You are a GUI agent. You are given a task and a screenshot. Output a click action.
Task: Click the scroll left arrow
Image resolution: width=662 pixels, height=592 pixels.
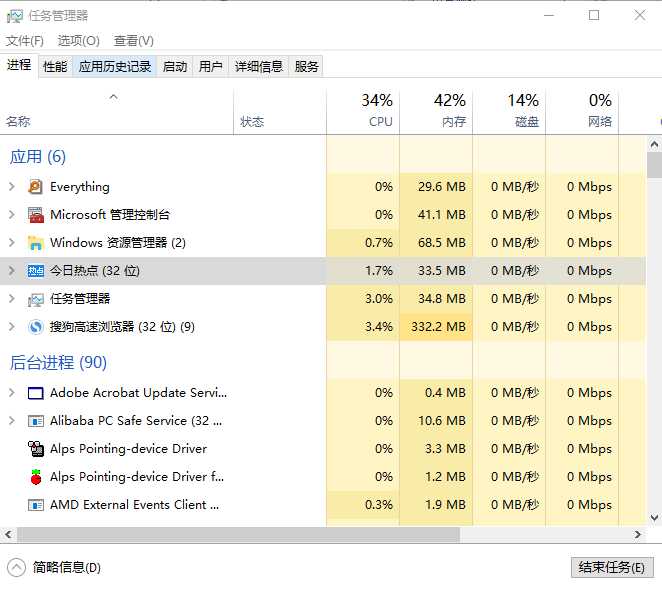(x=8, y=535)
